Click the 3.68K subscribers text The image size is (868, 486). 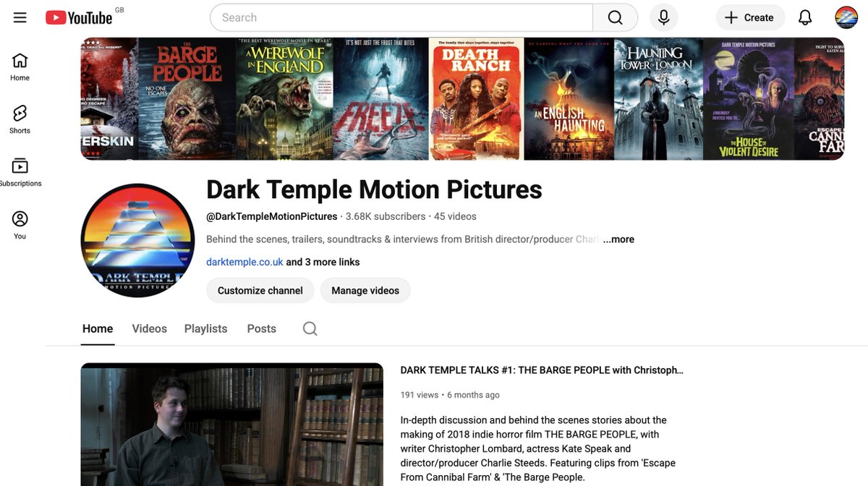click(386, 216)
